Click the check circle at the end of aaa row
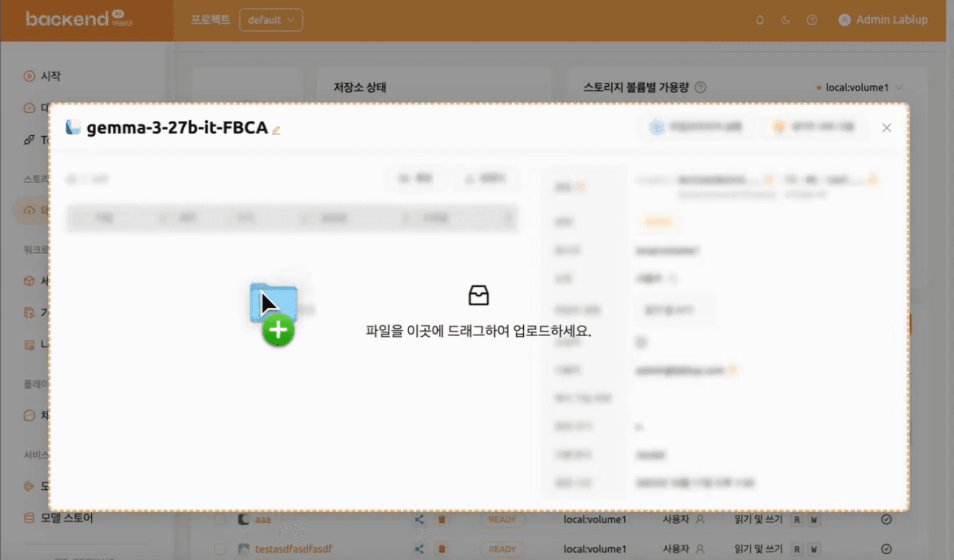 click(x=887, y=519)
